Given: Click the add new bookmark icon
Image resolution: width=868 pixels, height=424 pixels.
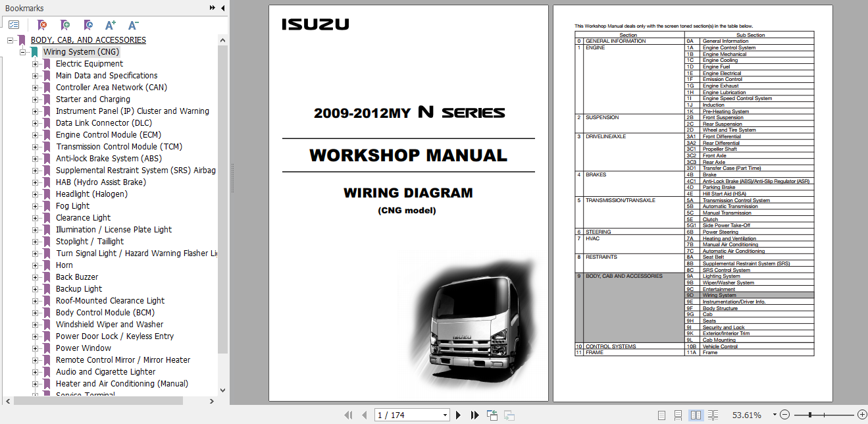Looking at the screenshot, I should 65,25.
